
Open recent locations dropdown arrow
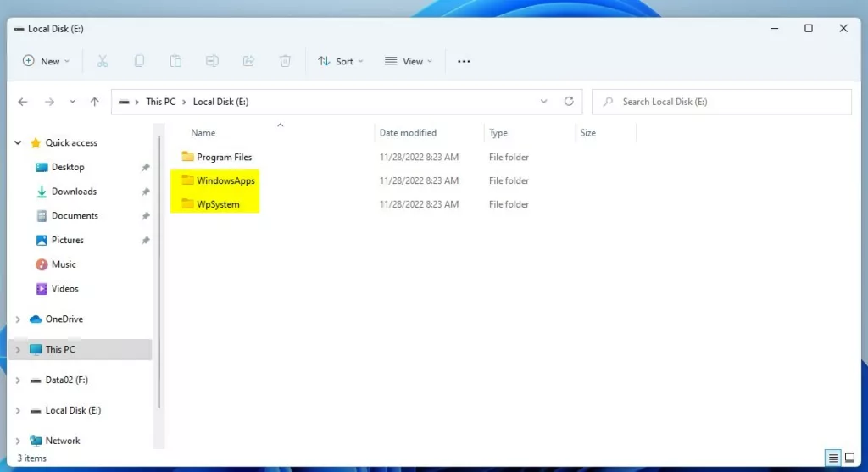73,102
